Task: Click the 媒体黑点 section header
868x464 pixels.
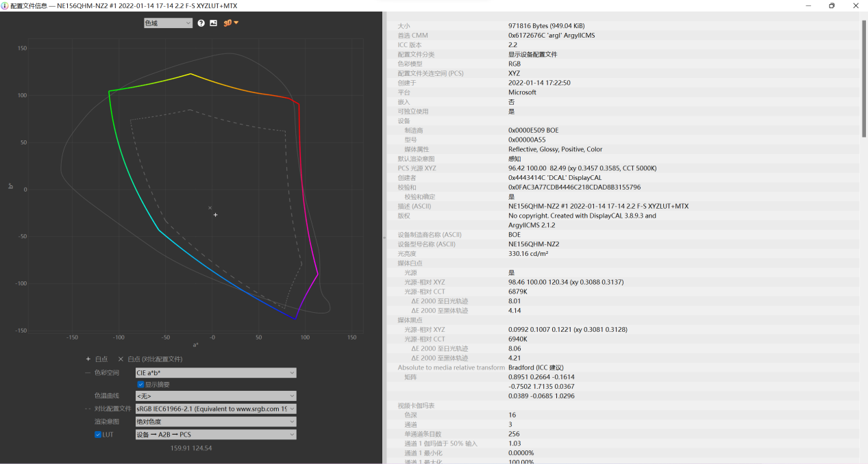Action: coord(411,320)
